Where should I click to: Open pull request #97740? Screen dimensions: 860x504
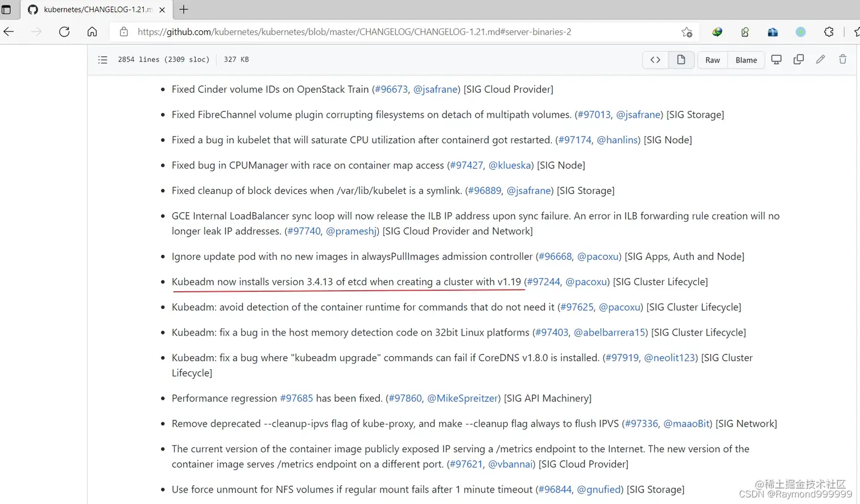(304, 231)
